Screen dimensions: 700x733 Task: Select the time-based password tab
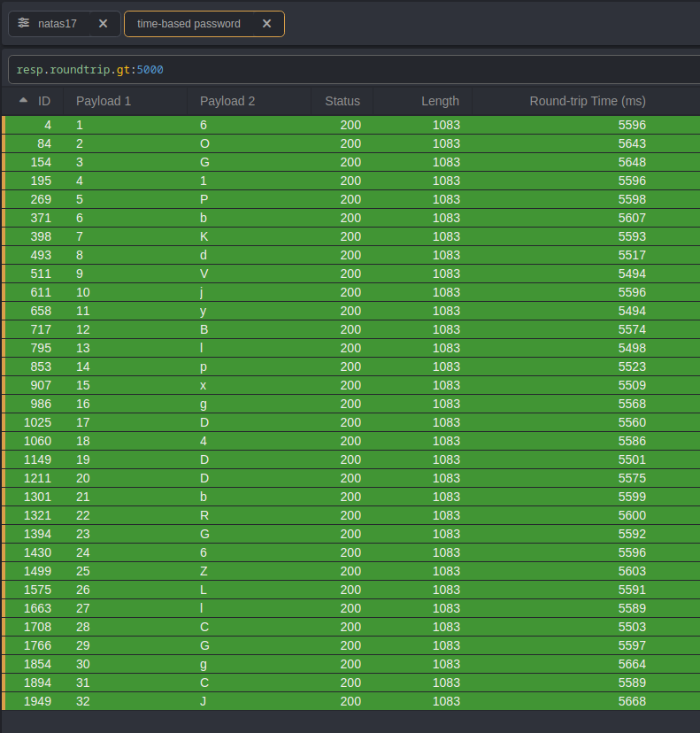188,24
